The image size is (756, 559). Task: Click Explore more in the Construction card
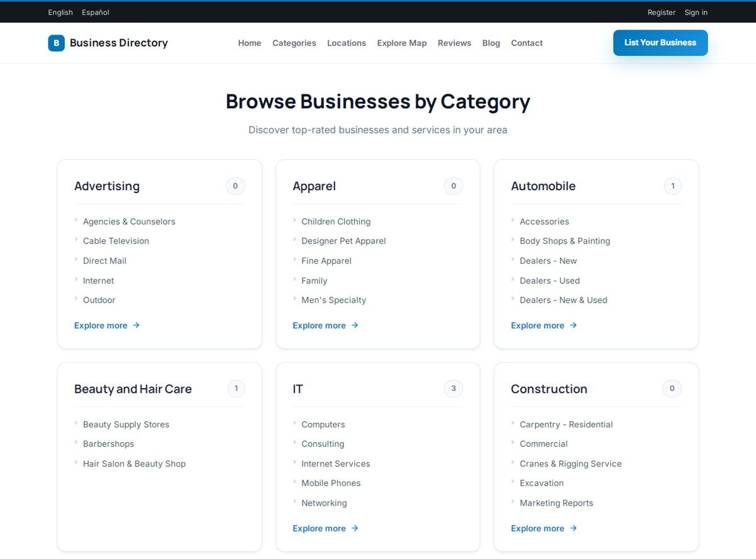(x=544, y=529)
